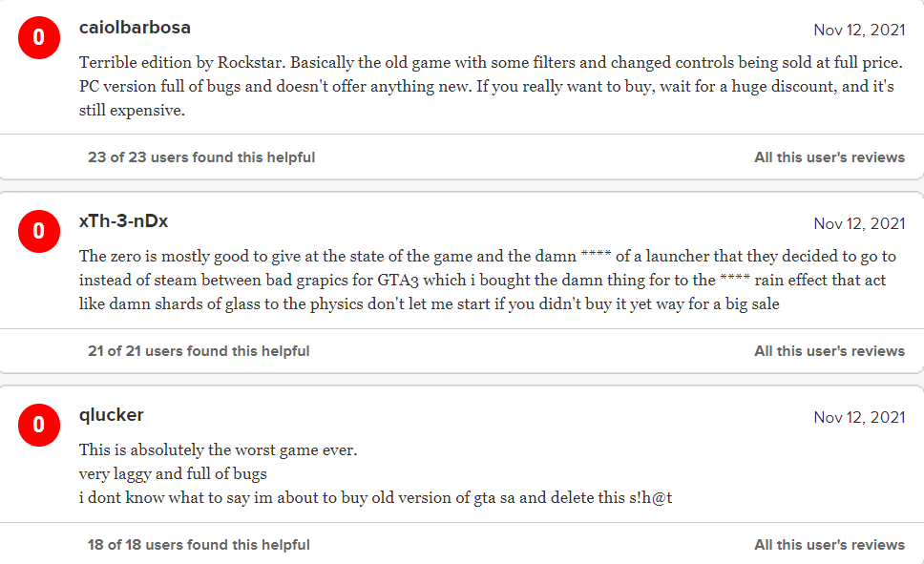
Task: Click the date on qlucker's review
Action: click(859, 417)
